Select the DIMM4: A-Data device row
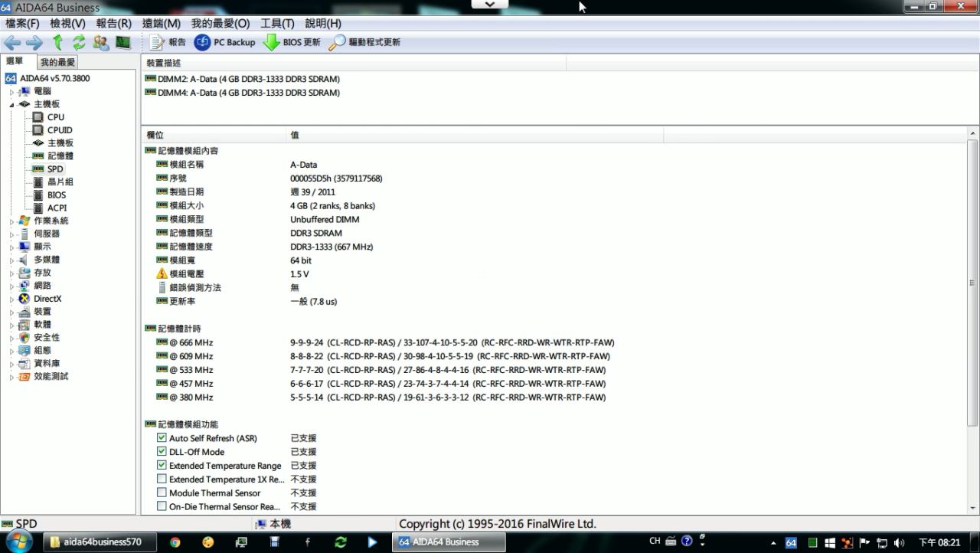The height and width of the screenshot is (553, 980). [242, 93]
